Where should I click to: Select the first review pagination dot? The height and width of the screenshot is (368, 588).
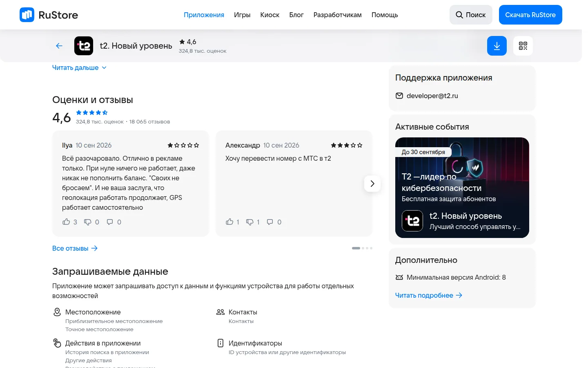click(356, 248)
